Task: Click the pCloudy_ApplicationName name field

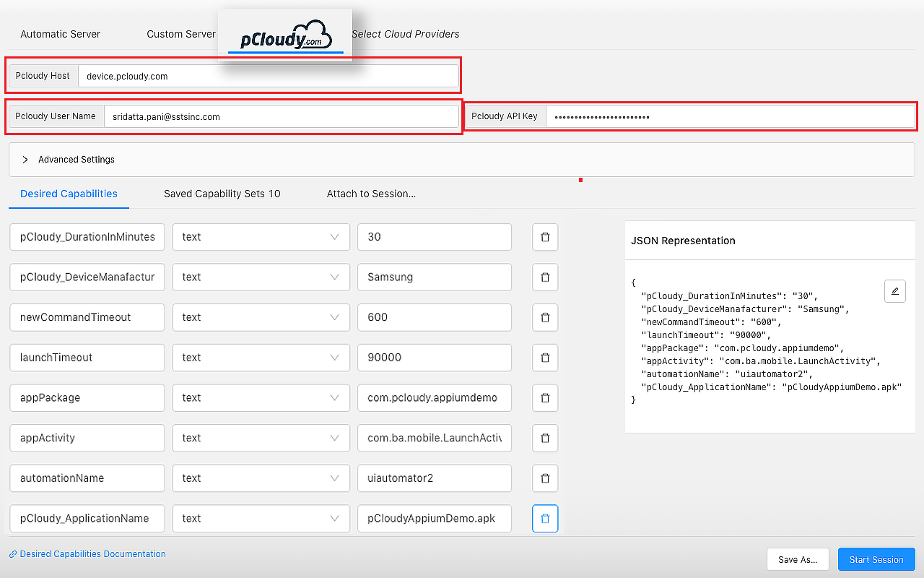Action: click(x=87, y=519)
